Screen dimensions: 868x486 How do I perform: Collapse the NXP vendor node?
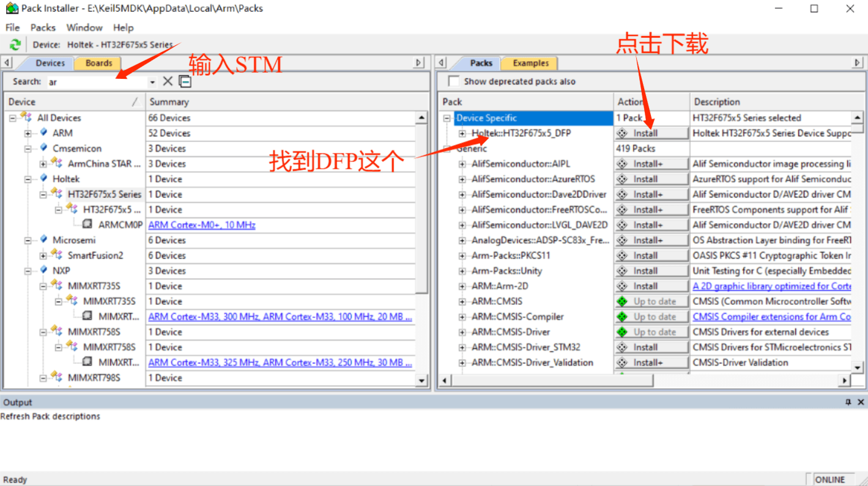point(28,271)
